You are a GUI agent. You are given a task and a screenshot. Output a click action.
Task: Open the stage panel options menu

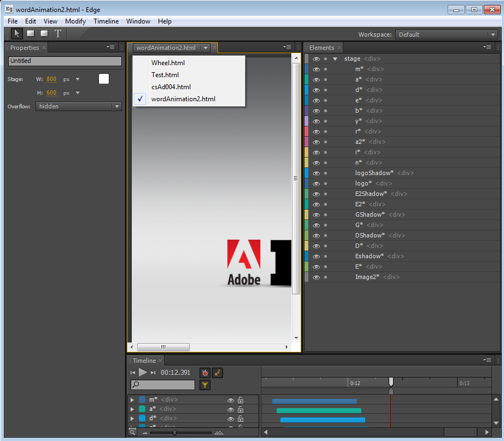287,47
